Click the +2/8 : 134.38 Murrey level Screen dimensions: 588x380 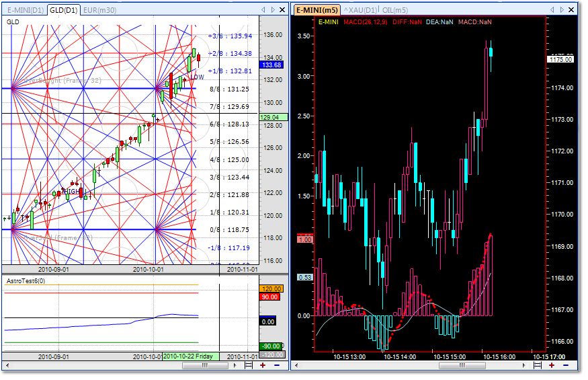click(x=230, y=53)
